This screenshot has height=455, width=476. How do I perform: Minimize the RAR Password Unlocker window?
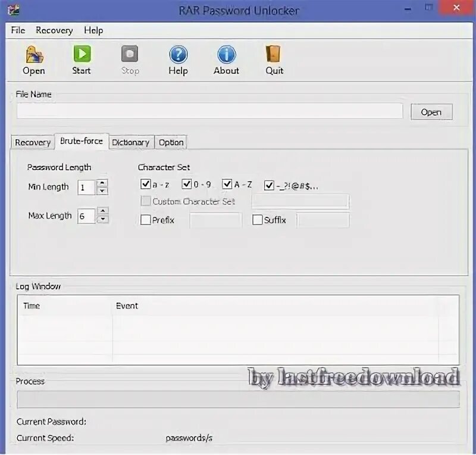[408, 9]
